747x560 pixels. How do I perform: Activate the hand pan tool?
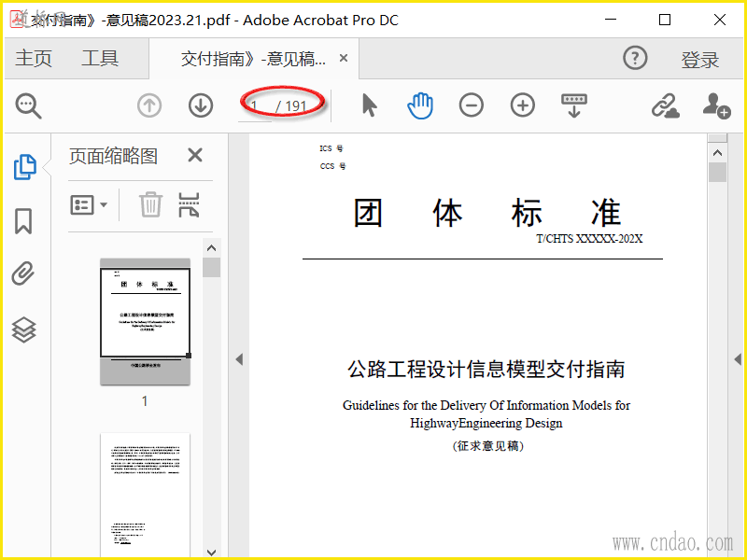(x=420, y=105)
